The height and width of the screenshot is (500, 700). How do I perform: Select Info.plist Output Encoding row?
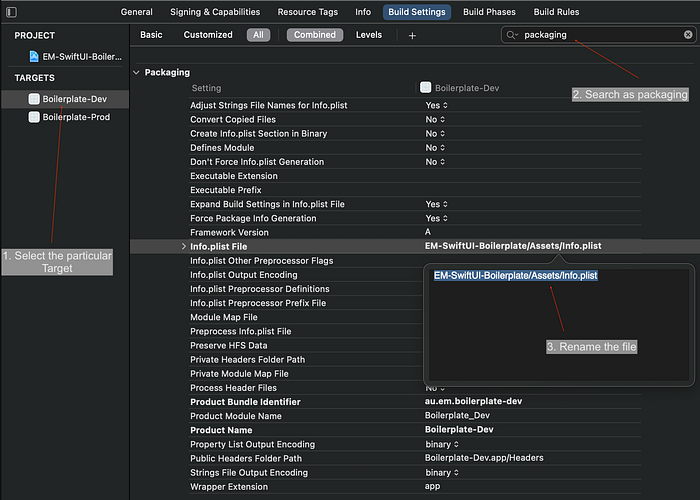click(x=306, y=275)
